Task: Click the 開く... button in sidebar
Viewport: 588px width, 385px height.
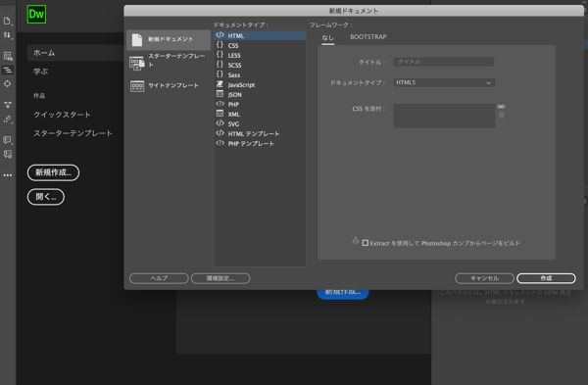Action: (46, 197)
